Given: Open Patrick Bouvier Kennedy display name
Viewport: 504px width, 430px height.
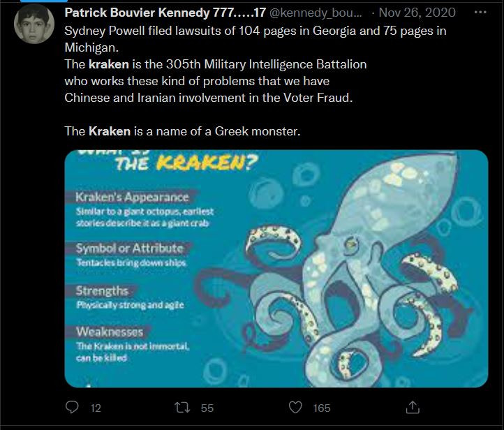Looking at the screenshot, I should (165, 13).
